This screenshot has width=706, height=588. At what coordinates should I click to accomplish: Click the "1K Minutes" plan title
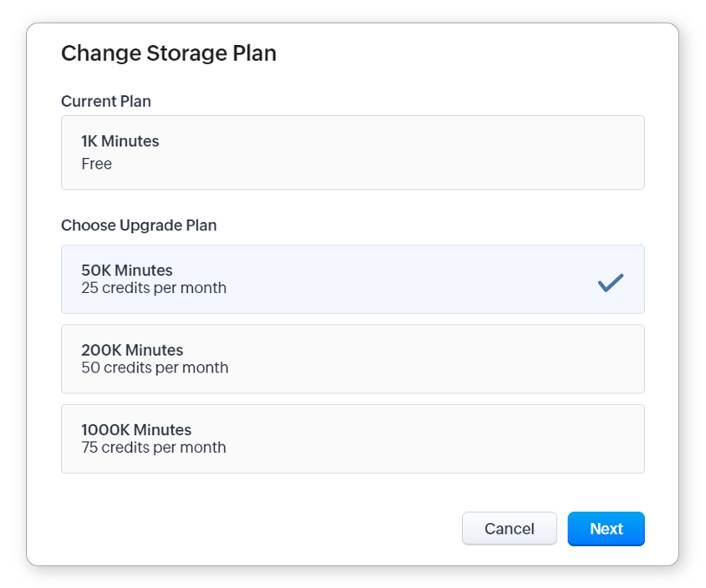(120, 141)
